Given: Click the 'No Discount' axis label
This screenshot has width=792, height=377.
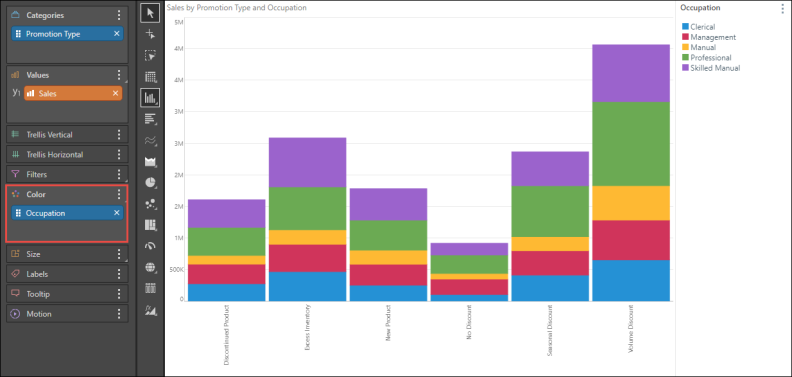Looking at the screenshot, I should [469, 322].
